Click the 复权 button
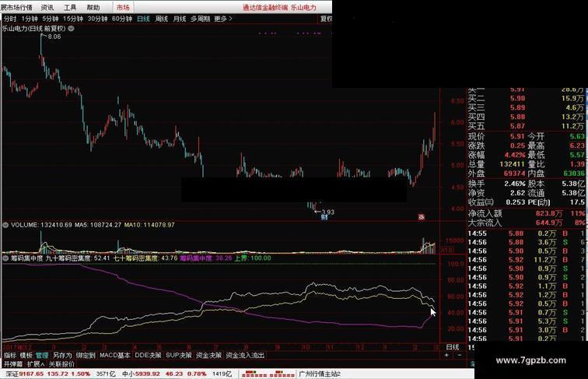Image resolution: width=588 pixels, height=379 pixels. pos(326,19)
